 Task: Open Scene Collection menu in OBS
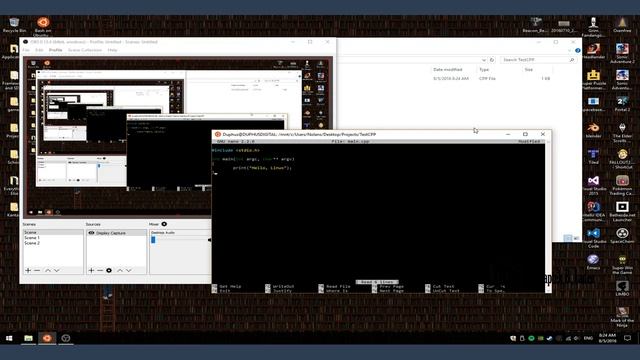(x=85, y=50)
